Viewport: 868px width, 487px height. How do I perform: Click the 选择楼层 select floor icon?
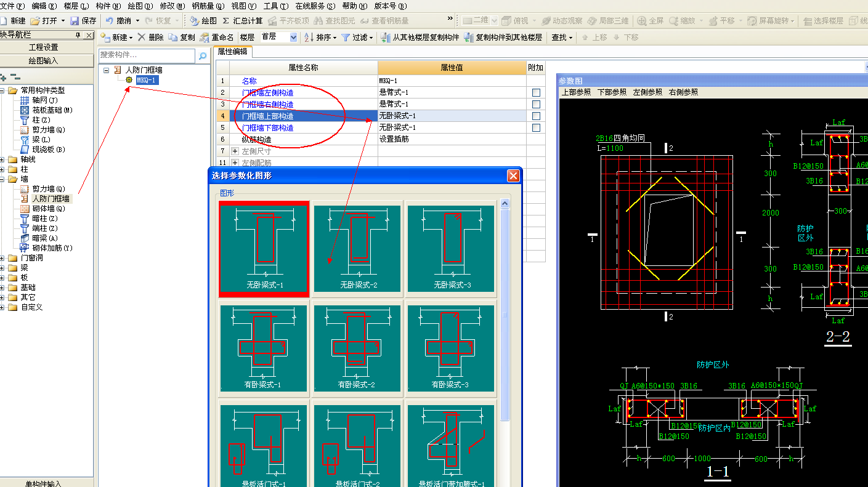806,20
